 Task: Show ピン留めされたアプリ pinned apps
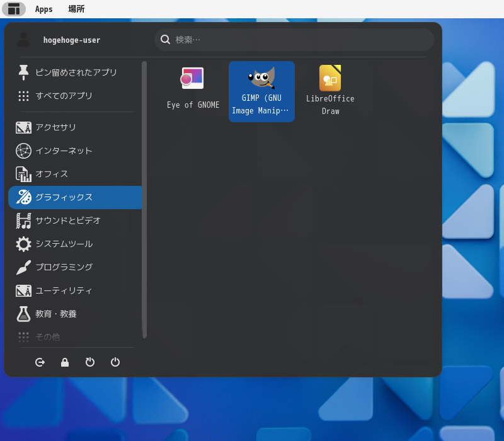click(x=75, y=72)
